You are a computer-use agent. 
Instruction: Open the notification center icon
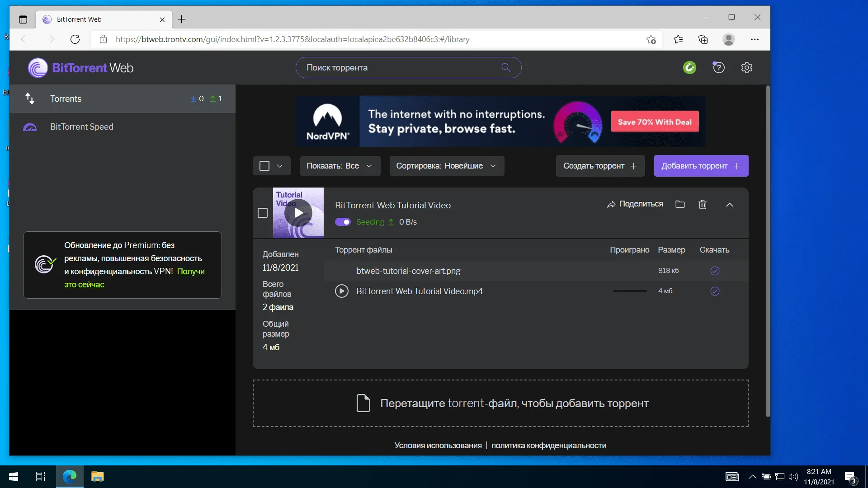(x=850, y=477)
